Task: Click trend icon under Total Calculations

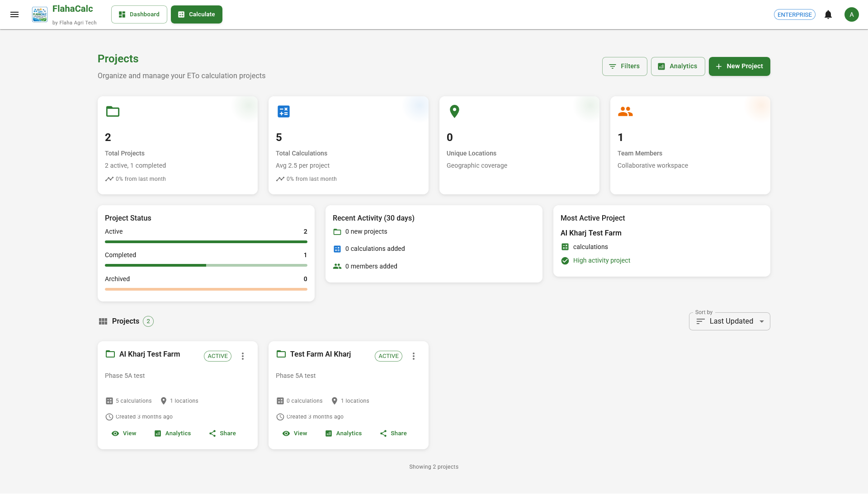Action: point(280,179)
